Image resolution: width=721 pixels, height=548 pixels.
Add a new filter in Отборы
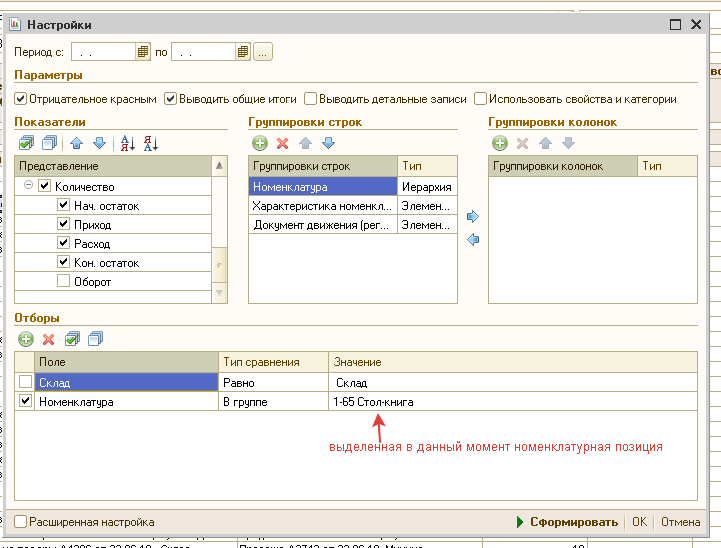pyautogui.click(x=27, y=339)
